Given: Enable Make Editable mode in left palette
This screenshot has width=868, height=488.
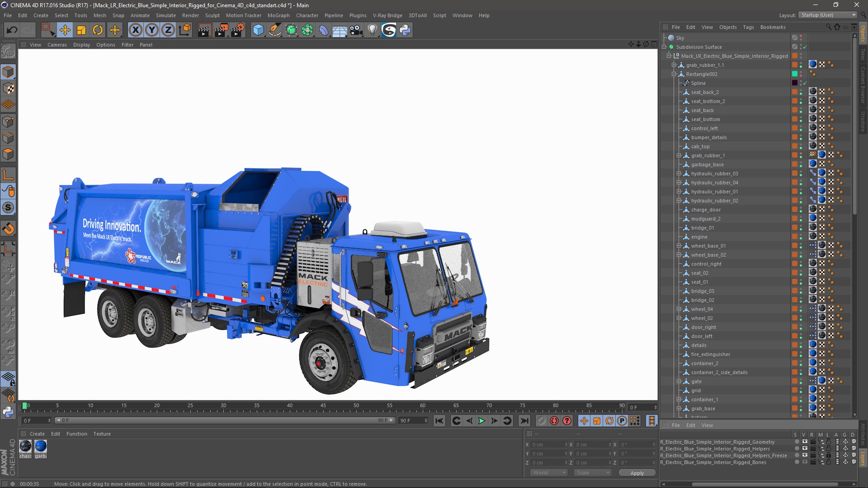Looking at the screenshot, I should (8, 52).
